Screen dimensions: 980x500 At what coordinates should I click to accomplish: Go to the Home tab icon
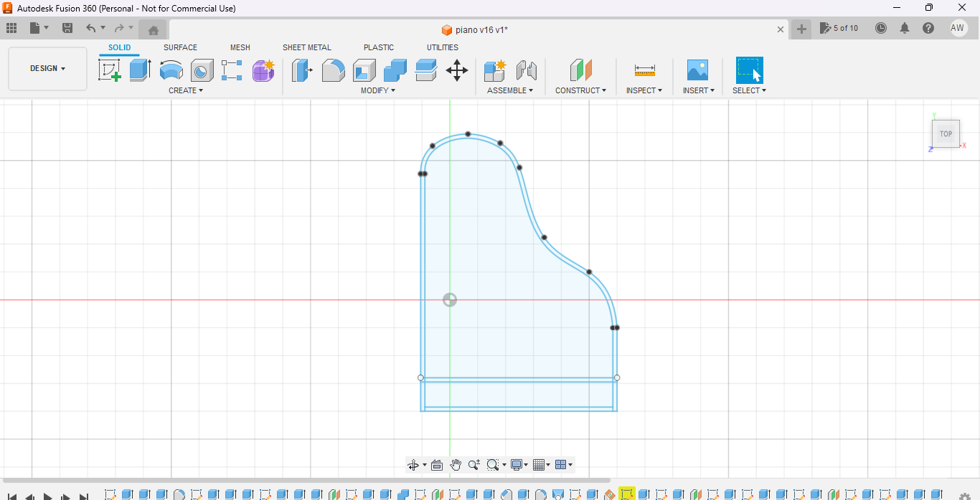[153, 29]
